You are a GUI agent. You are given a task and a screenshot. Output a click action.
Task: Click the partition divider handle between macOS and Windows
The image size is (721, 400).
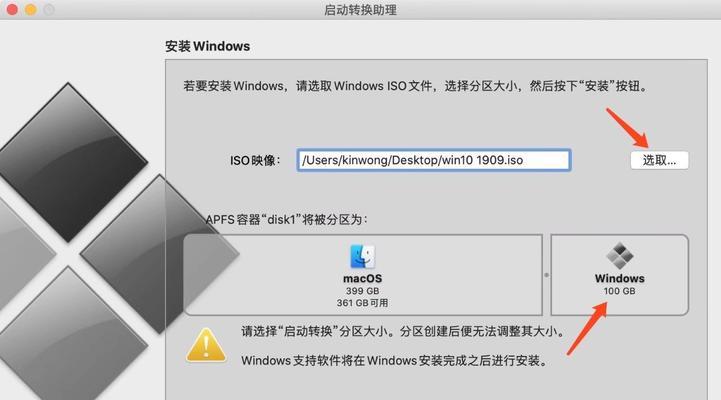[547, 275]
